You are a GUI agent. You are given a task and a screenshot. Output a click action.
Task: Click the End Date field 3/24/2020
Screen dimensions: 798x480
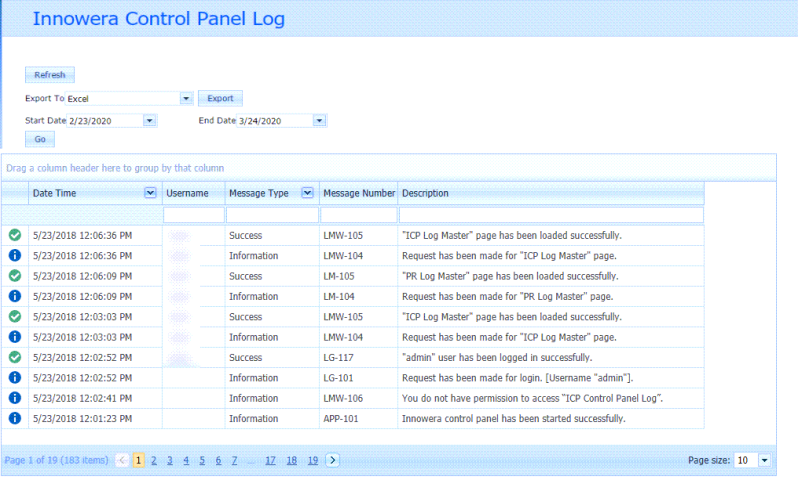pyautogui.click(x=275, y=121)
